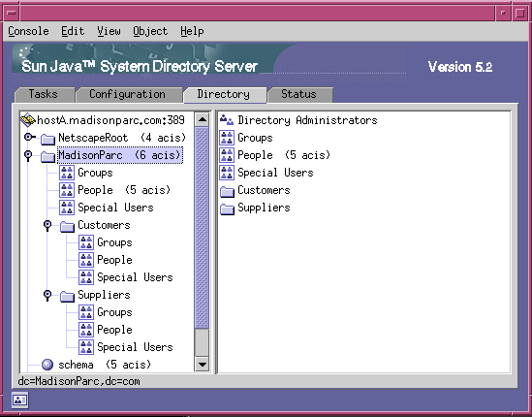This screenshot has width=532, height=417.
Task: Select People (5 acis) label in right pane
Action: tap(284, 155)
